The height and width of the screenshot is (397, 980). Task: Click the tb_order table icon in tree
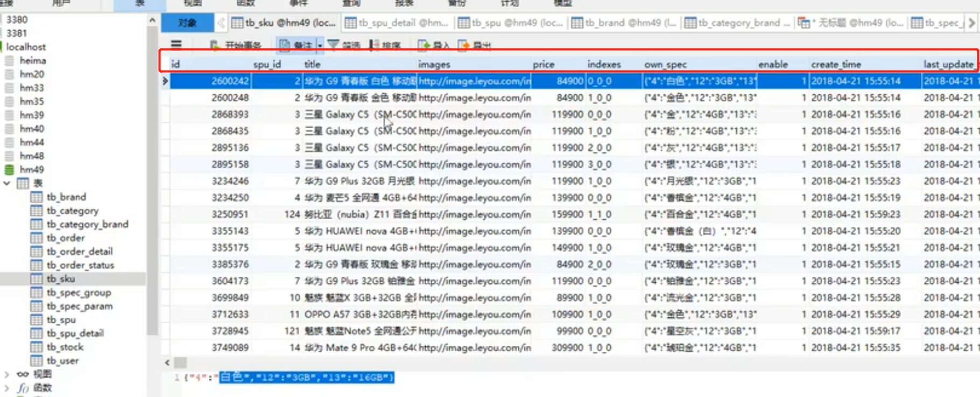coord(37,238)
